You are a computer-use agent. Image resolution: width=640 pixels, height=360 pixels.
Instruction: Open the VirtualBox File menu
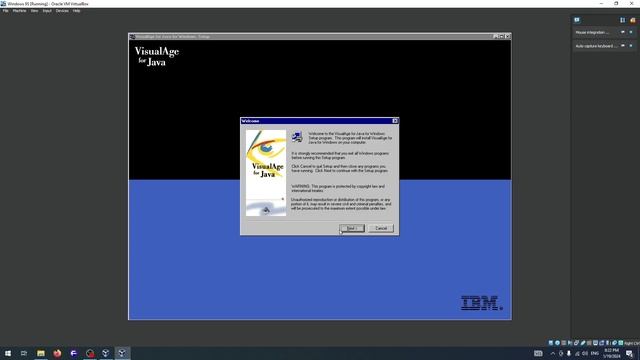click(x=5, y=11)
